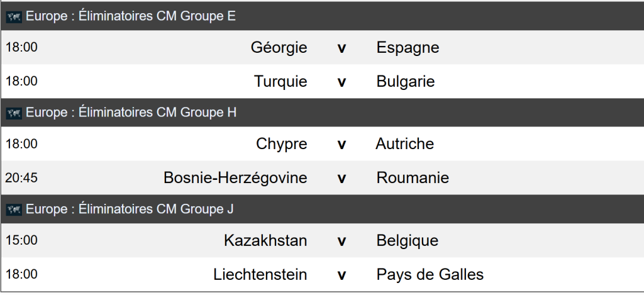Select team Géorgie
This screenshot has height=295, width=644.
click(279, 48)
